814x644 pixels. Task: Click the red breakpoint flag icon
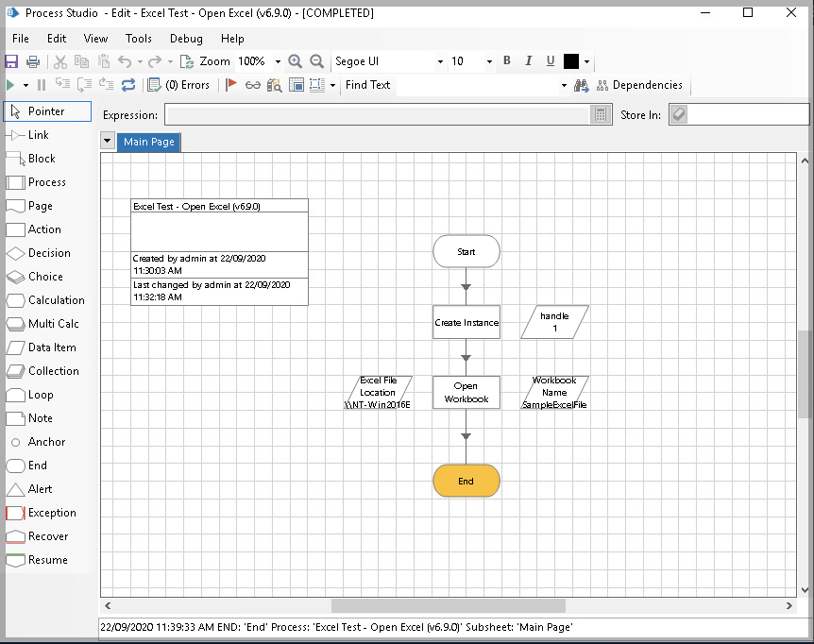coord(231,85)
